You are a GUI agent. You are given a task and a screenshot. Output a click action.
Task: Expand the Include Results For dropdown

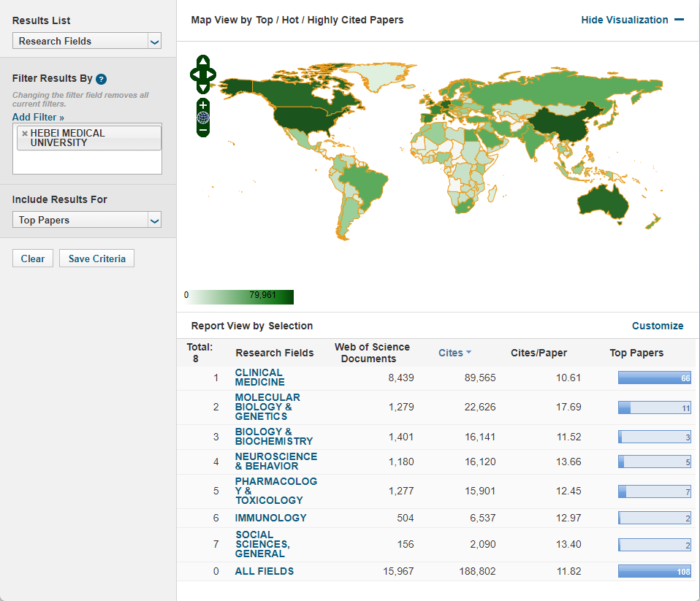point(87,220)
